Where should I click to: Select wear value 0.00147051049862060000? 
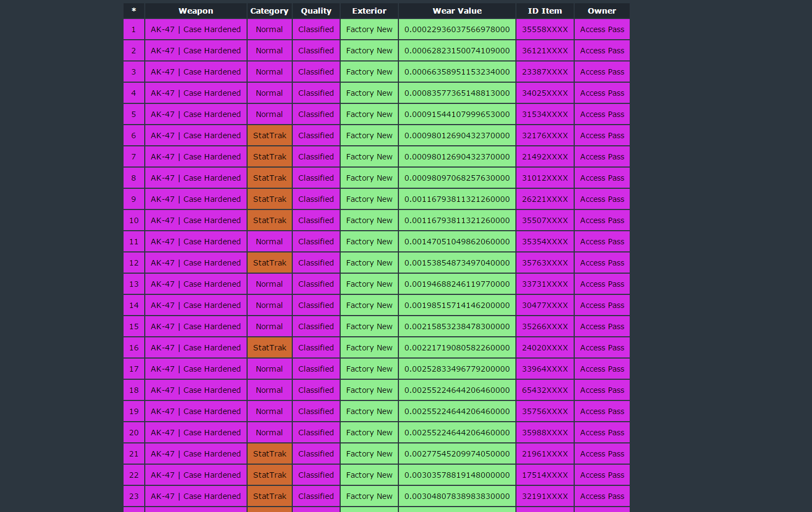(457, 242)
